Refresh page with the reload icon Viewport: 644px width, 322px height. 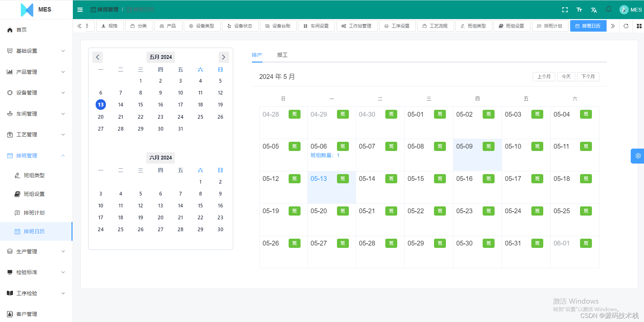(x=626, y=26)
